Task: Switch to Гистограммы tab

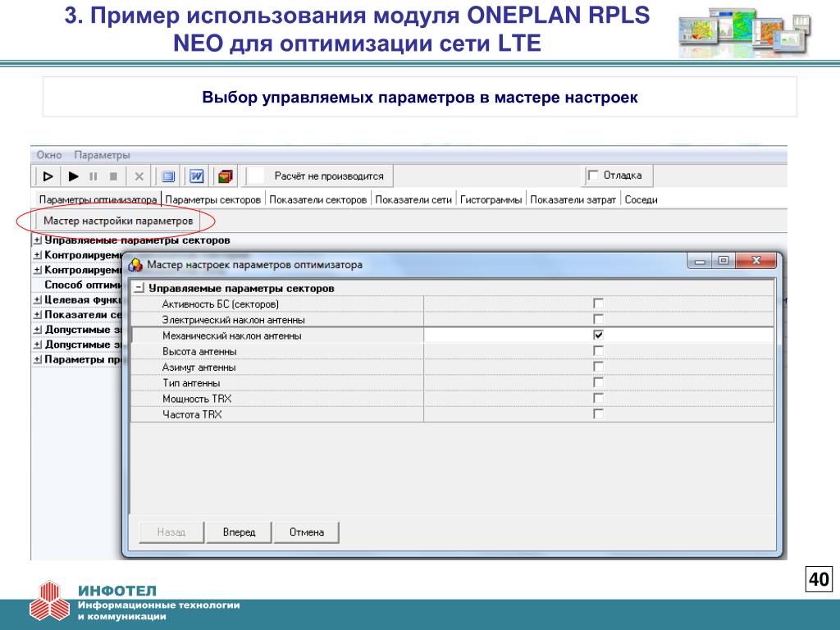Action: click(491, 199)
